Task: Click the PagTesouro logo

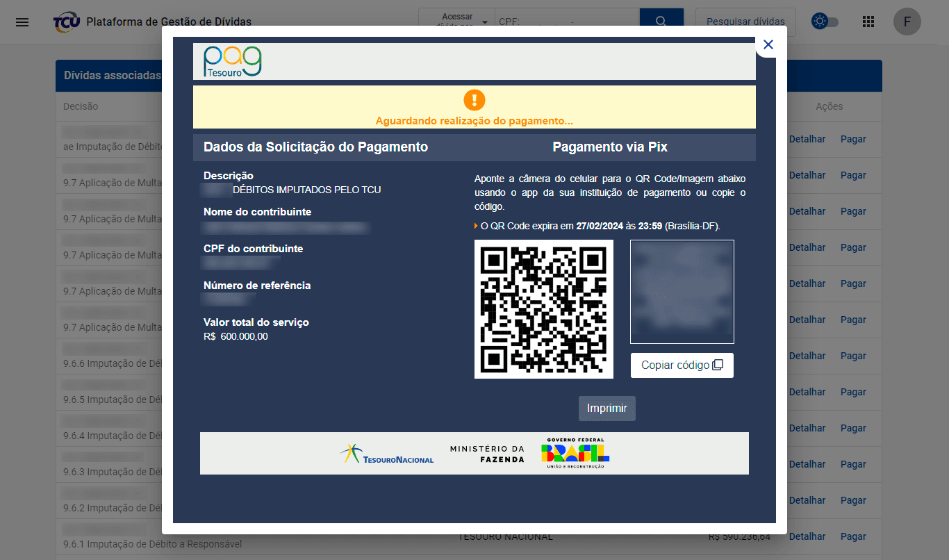Action: (233, 61)
